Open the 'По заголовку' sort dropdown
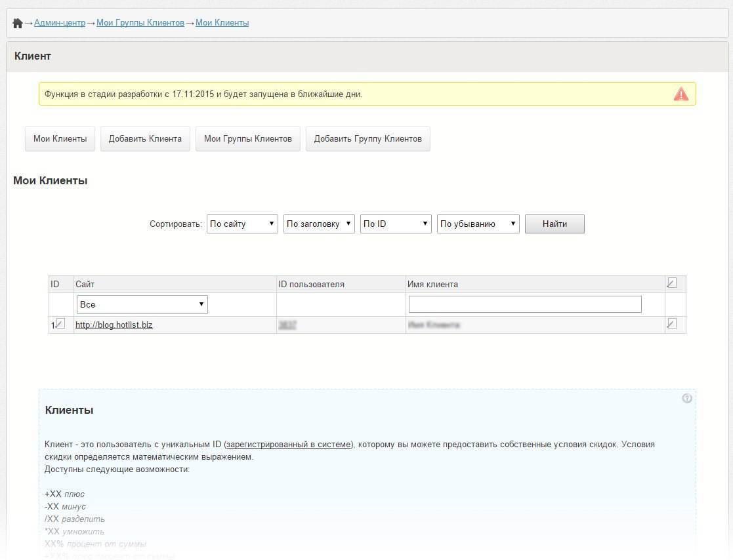This screenshot has height=560, width=733. (x=319, y=224)
